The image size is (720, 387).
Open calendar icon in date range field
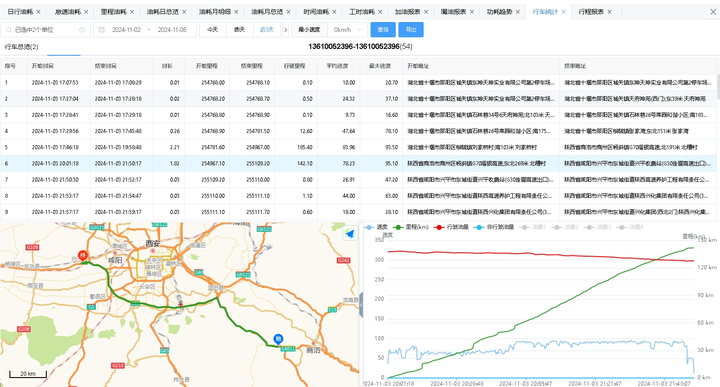101,30
